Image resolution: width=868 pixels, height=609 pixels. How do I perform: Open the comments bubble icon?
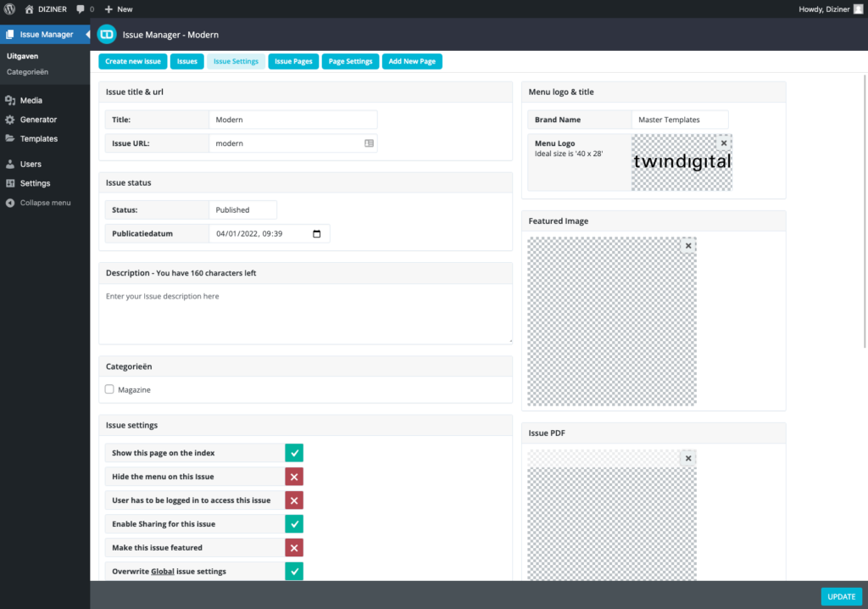81,8
